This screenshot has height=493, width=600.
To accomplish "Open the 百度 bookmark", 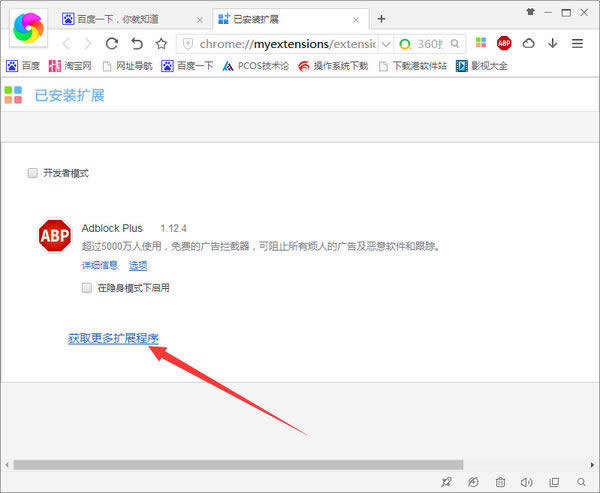I will (23, 66).
